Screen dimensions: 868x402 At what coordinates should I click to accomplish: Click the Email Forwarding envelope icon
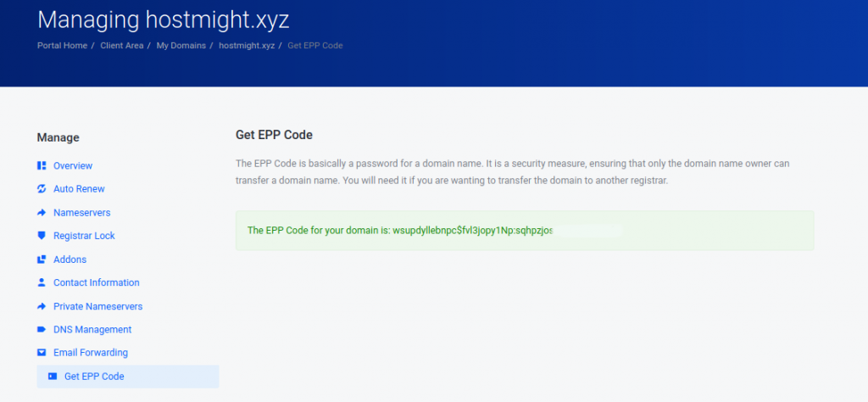[41, 352]
